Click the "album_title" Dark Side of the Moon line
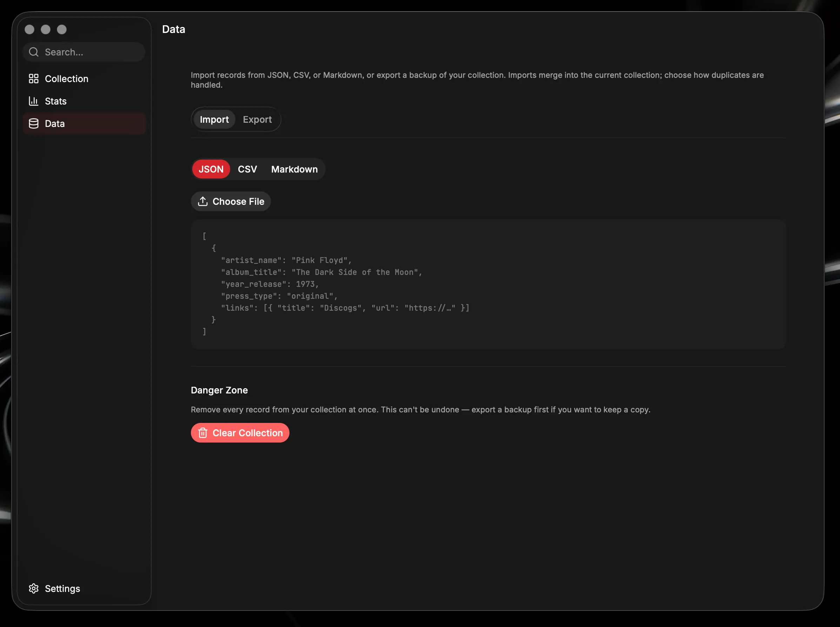This screenshot has height=627, width=840. click(321, 272)
